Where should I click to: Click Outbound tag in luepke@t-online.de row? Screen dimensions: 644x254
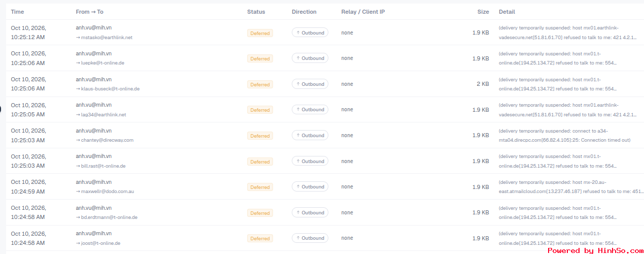click(310, 58)
